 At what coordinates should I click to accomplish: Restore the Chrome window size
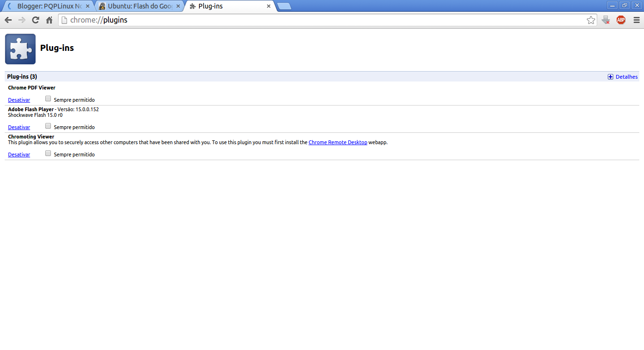click(625, 5)
